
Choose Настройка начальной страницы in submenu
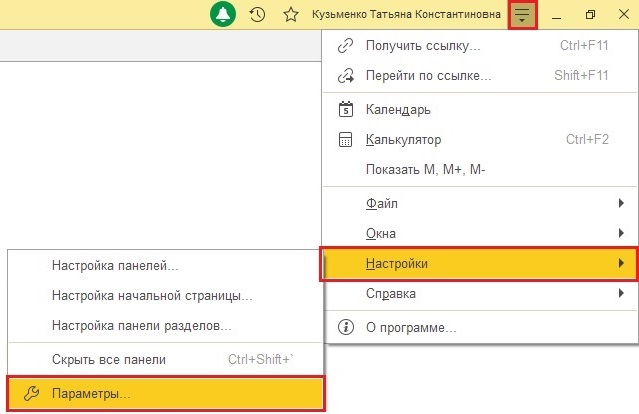click(x=165, y=296)
